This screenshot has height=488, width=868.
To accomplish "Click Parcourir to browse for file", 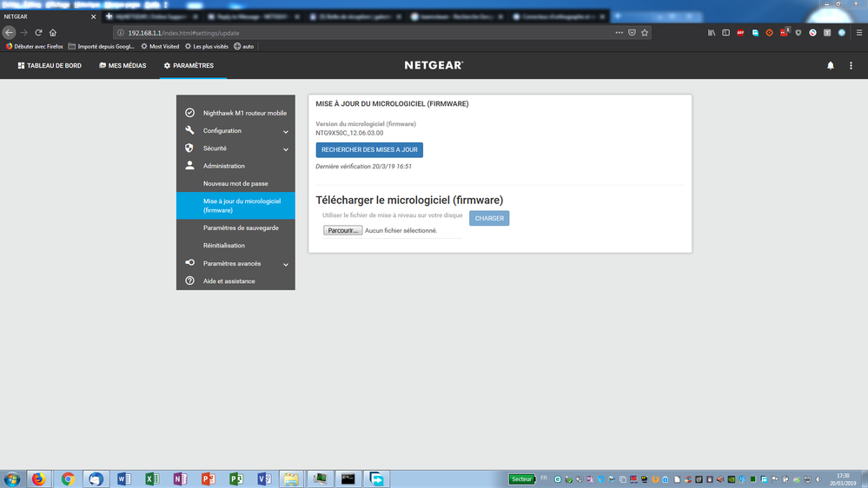I will pyautogui.click(x=342, y=230).
